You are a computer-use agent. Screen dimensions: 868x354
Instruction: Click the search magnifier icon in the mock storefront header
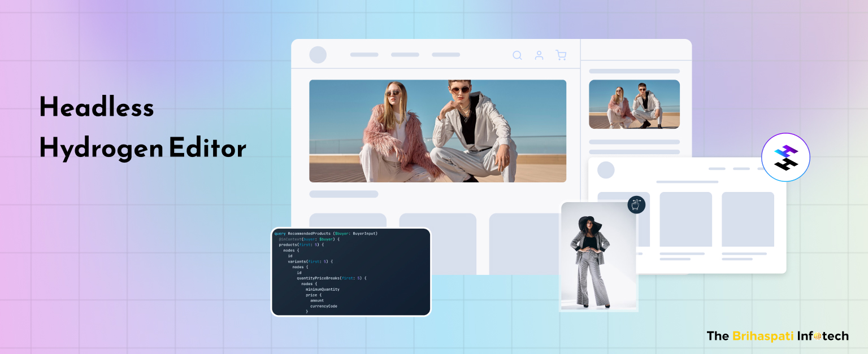click(517, 55)
